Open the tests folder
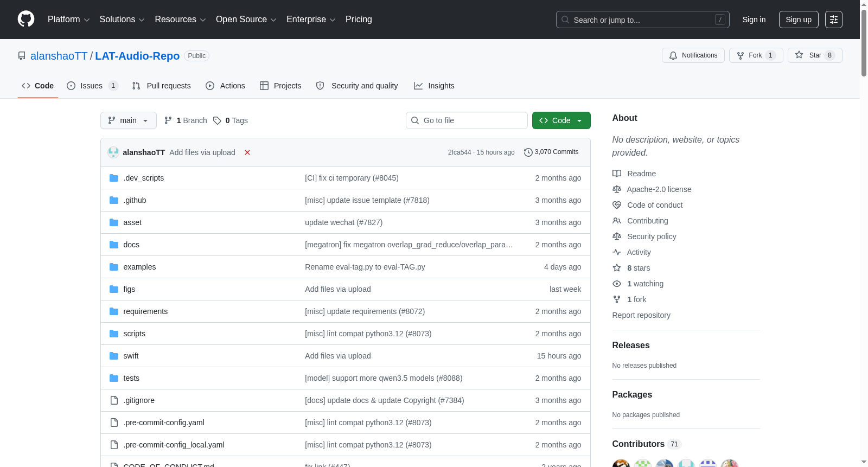This screenshot has width=868, height=467. click(131, 378)
